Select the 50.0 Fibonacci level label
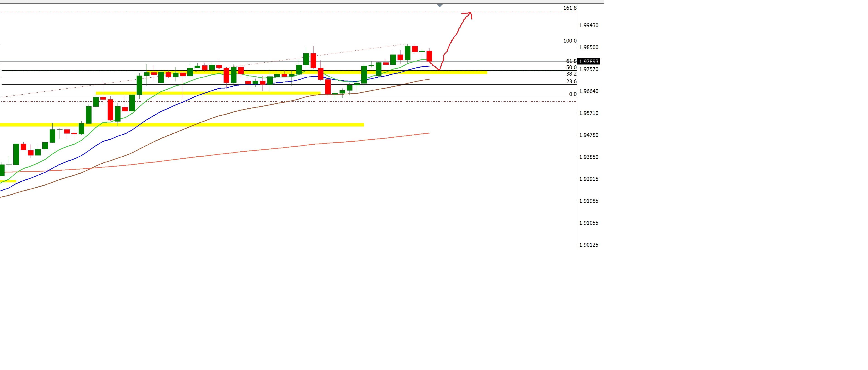 [x=571, y=67]
